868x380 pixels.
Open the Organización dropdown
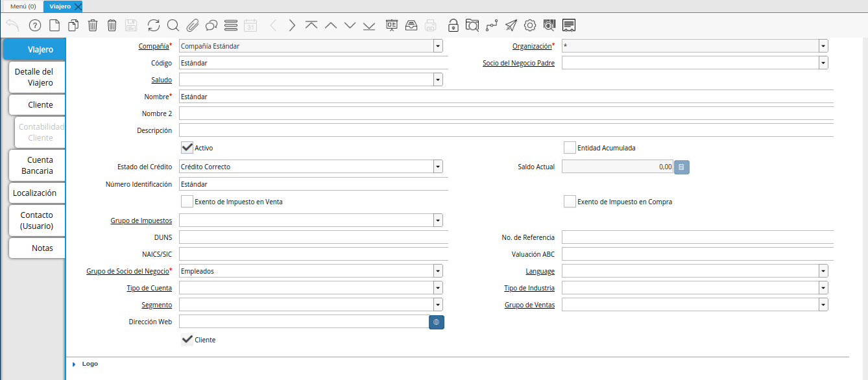pos(823,46)
